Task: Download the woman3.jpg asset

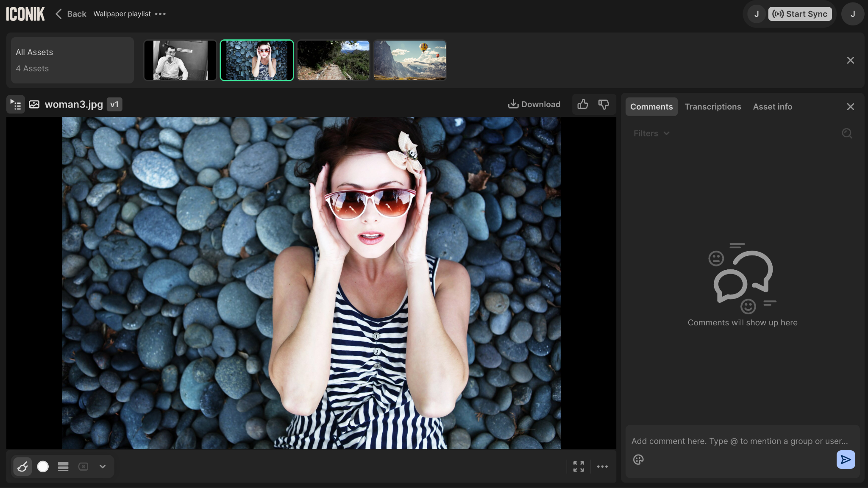Action: point(534,104)
